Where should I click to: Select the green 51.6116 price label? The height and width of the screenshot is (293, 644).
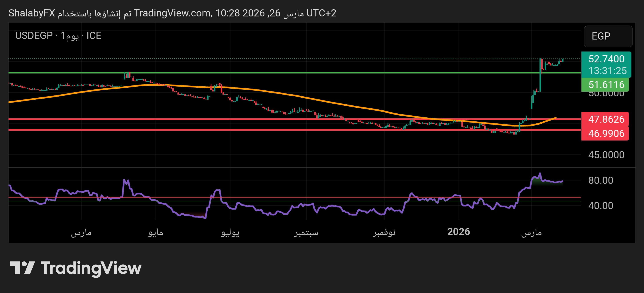[x=606, y=85]
